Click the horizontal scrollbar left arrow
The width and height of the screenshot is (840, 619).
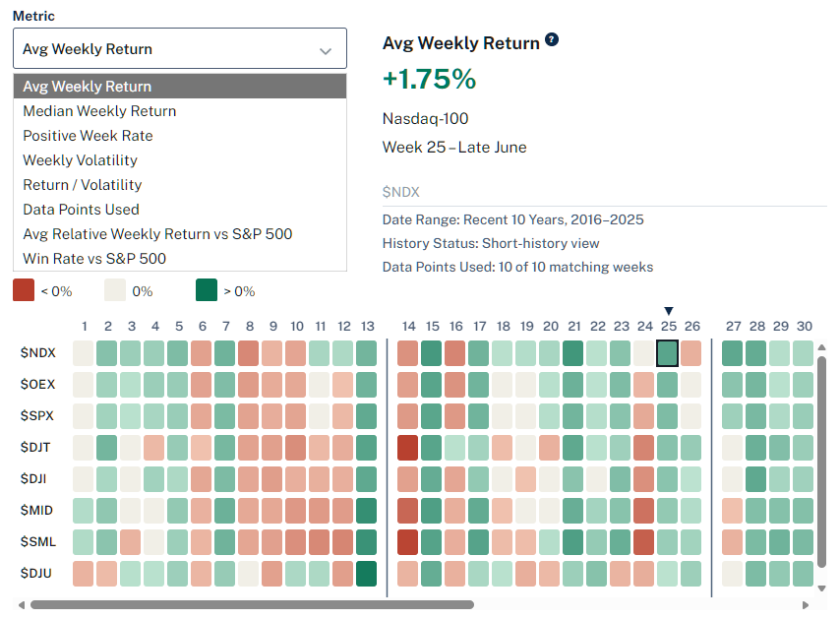[21, 605]
